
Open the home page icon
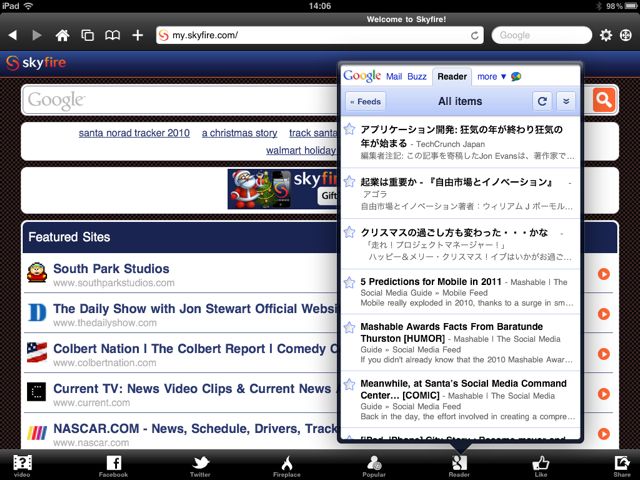tap(62, 35)
